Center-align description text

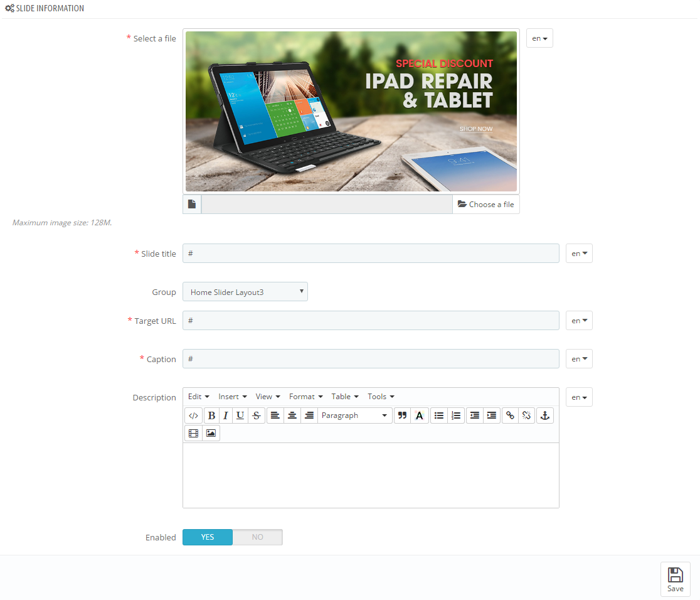tap(292, 415)
